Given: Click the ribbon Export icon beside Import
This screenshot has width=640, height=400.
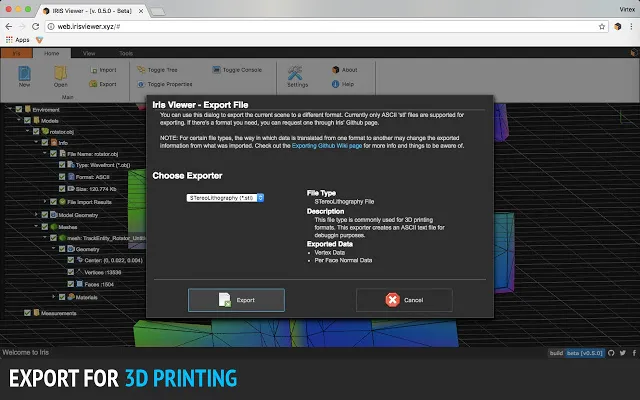Looking at the screenshot, I should point(93,84).
